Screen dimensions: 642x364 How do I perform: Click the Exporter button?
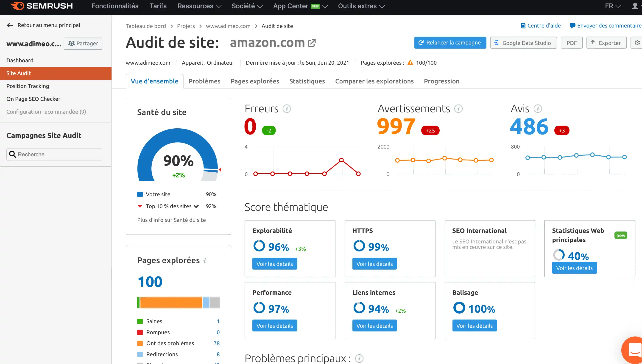click(606, 43)
